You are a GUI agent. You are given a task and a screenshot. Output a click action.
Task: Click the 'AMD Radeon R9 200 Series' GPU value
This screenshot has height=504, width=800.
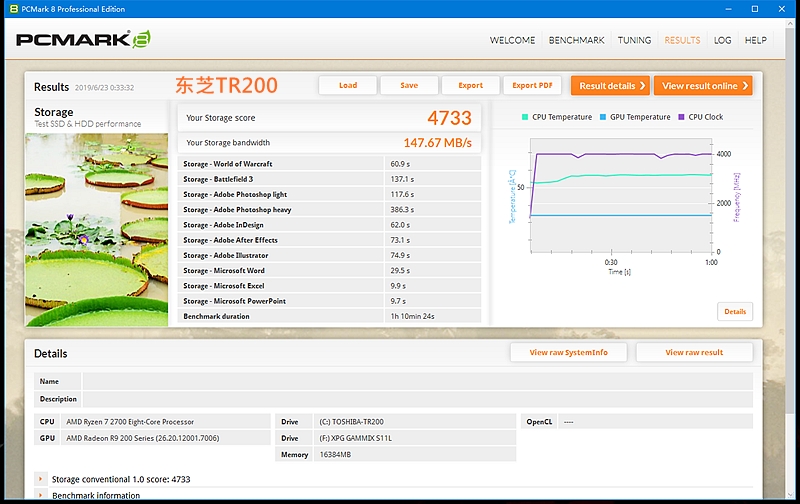point(143,438)
